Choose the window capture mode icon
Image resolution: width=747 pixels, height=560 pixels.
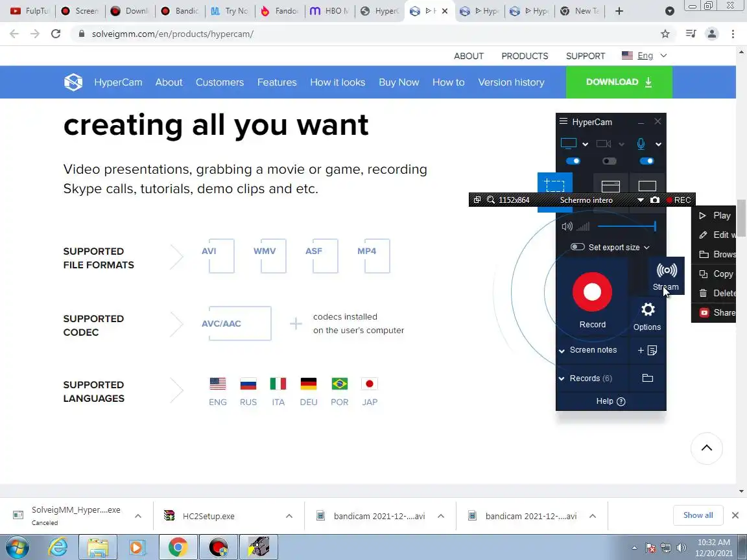pyautogui.click(x=610, y=186)
